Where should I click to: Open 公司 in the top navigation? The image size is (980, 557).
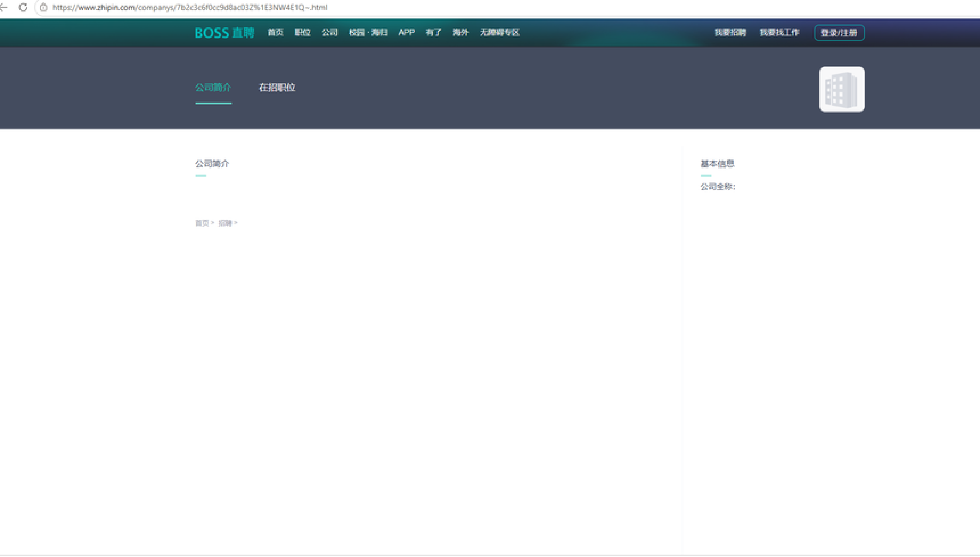[330, 32]
